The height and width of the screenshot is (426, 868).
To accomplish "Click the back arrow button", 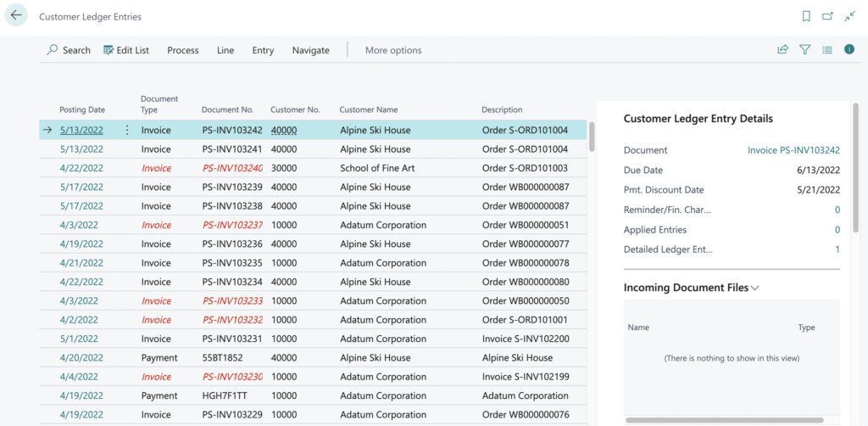I will (x=16, y=15).
